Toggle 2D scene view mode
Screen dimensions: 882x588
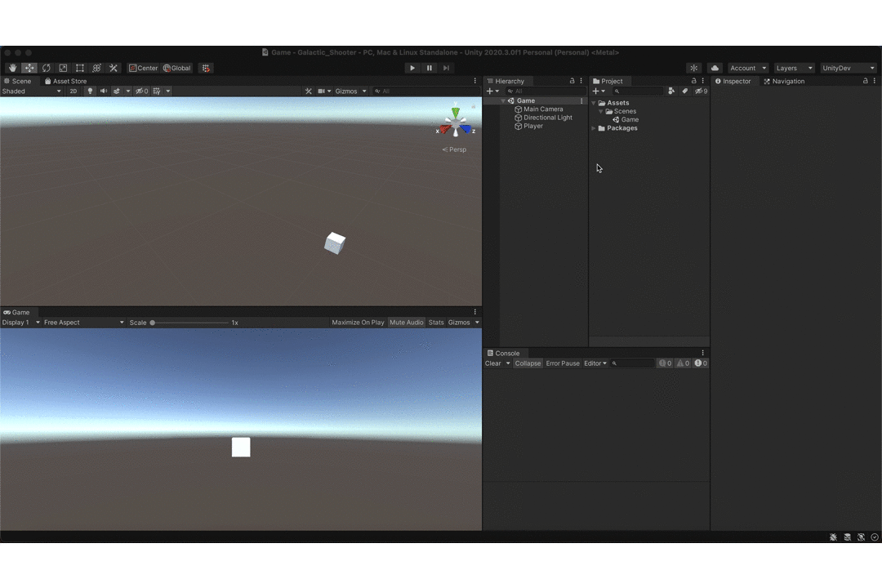pos(73,91)
